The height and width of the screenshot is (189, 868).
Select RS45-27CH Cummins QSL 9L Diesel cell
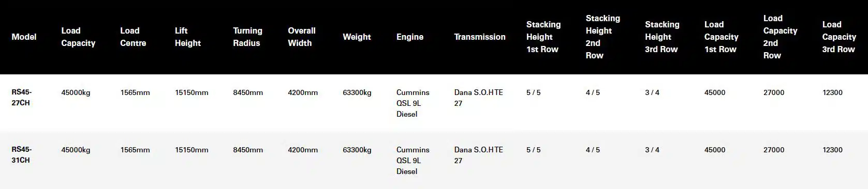413,103
